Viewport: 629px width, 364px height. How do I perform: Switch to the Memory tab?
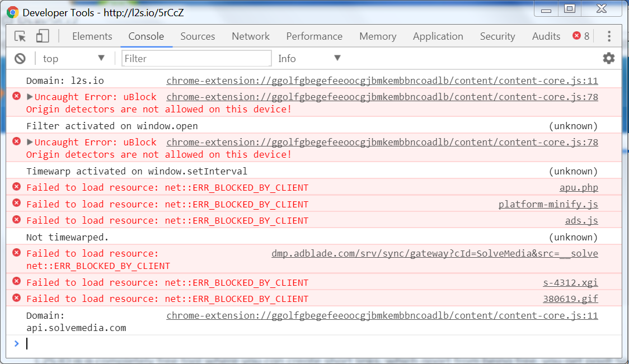(x=378, y=36)
